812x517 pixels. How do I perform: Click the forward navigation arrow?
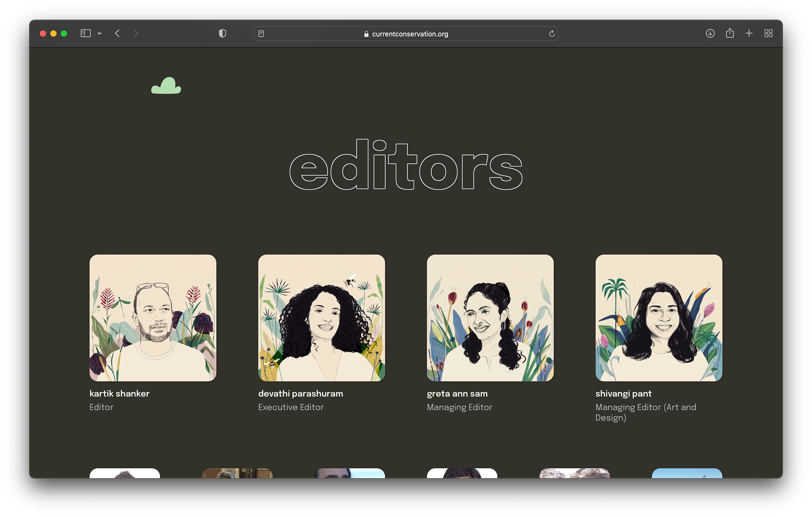pos(136,33)
